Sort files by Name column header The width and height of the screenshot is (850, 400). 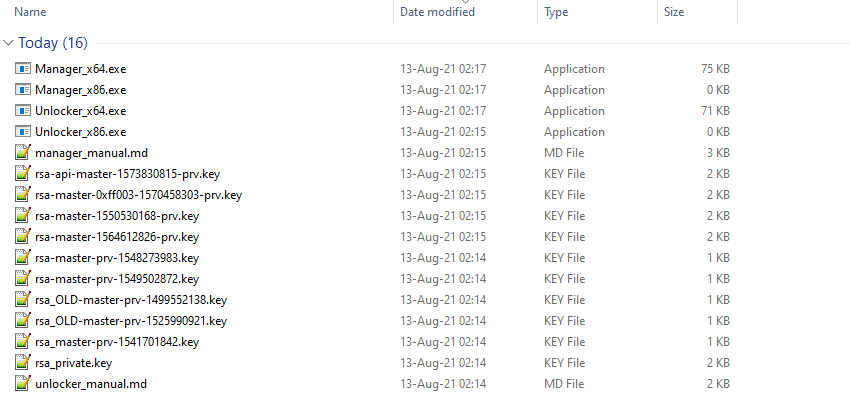point(31,12)
